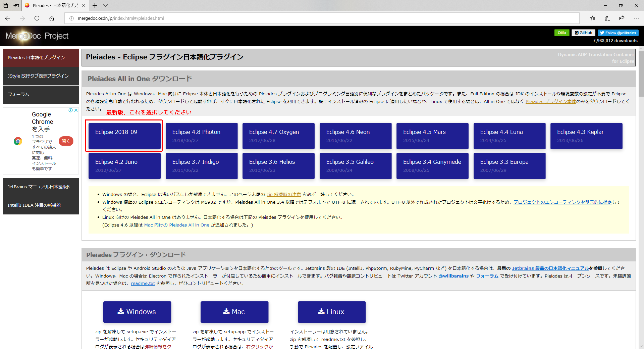644x349 pixels.
Task: Click the browser Forward arrow
Action: [22, 18]
